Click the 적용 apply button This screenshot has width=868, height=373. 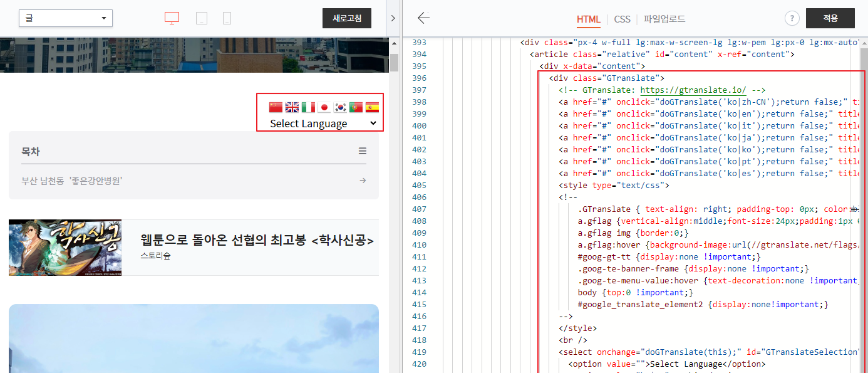(x=830, y=18)
